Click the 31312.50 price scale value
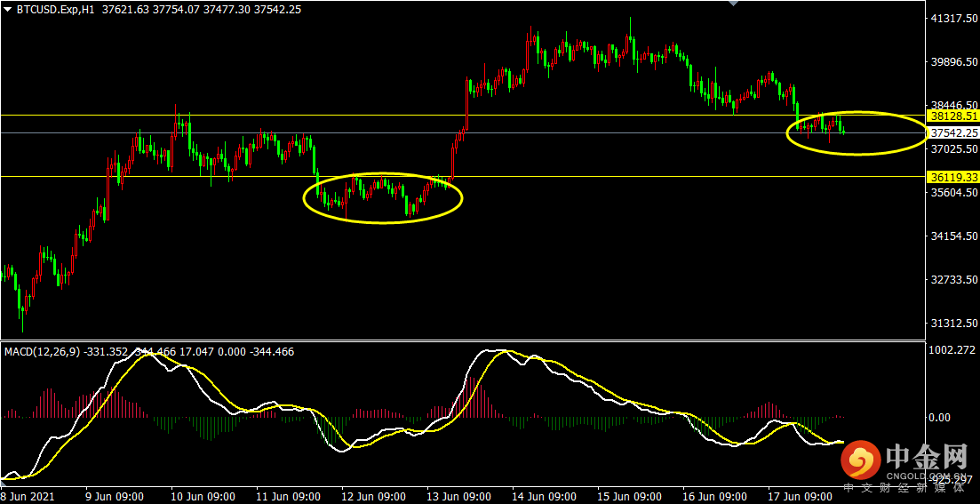 [953, 324]
